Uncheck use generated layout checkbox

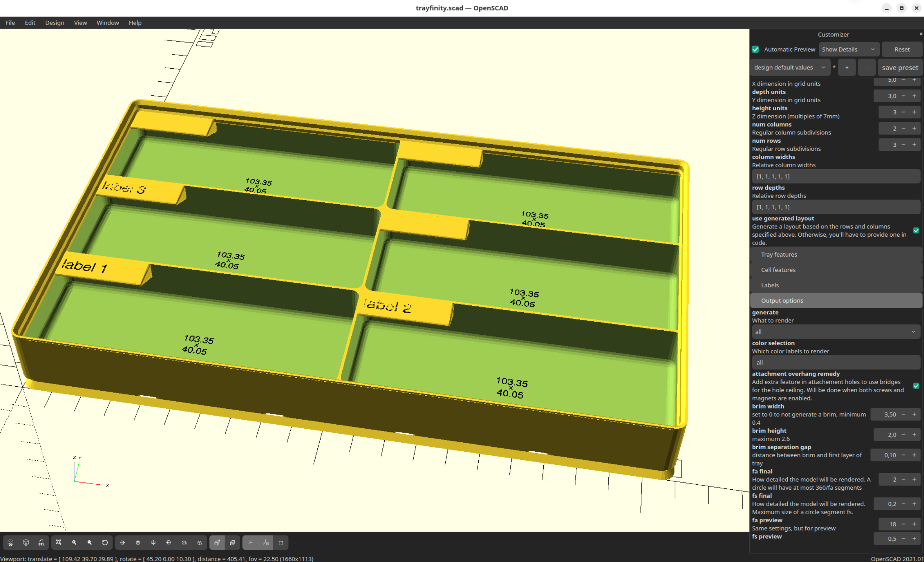tap(916, 230)
